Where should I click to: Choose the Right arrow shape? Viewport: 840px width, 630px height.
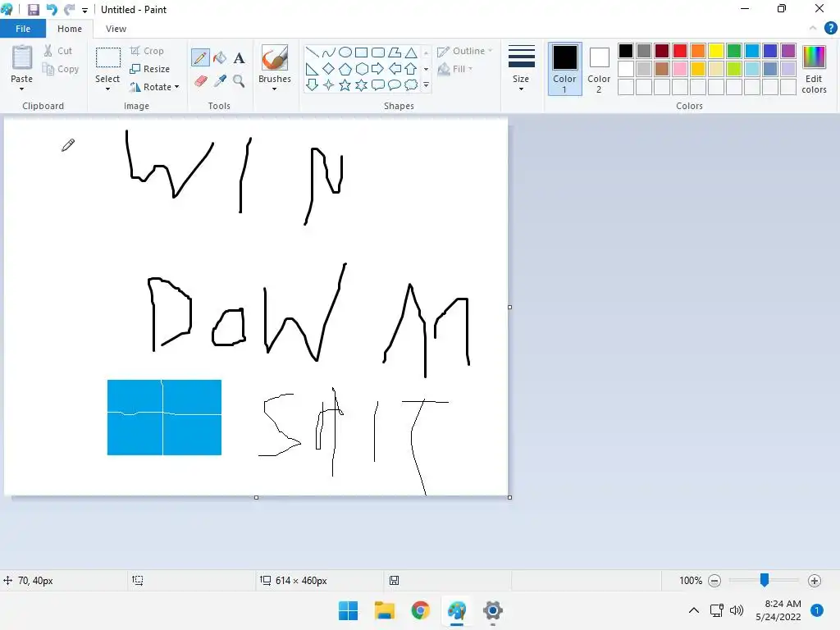378,69
